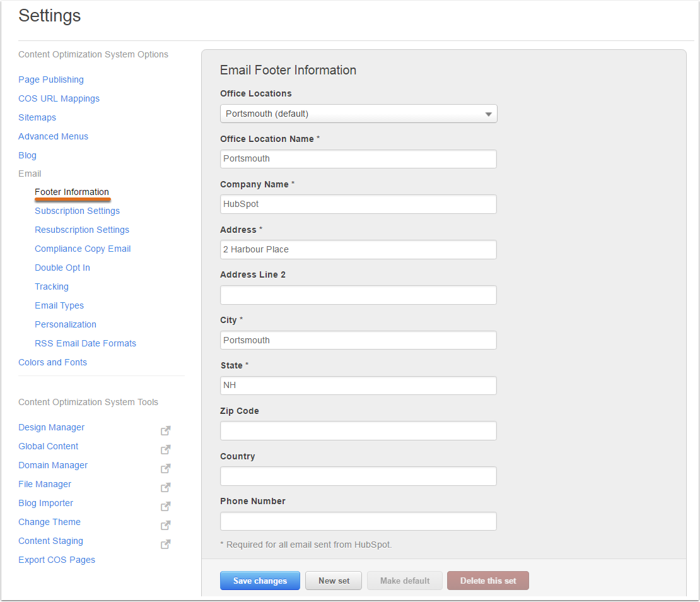Open File Manager external link icon

click(x=165, y=487)
